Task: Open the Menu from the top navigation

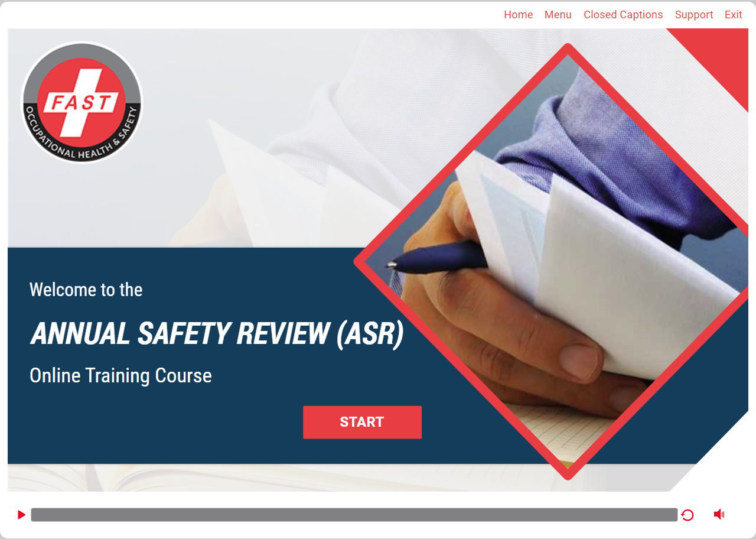Action: (x=558, y=15)
